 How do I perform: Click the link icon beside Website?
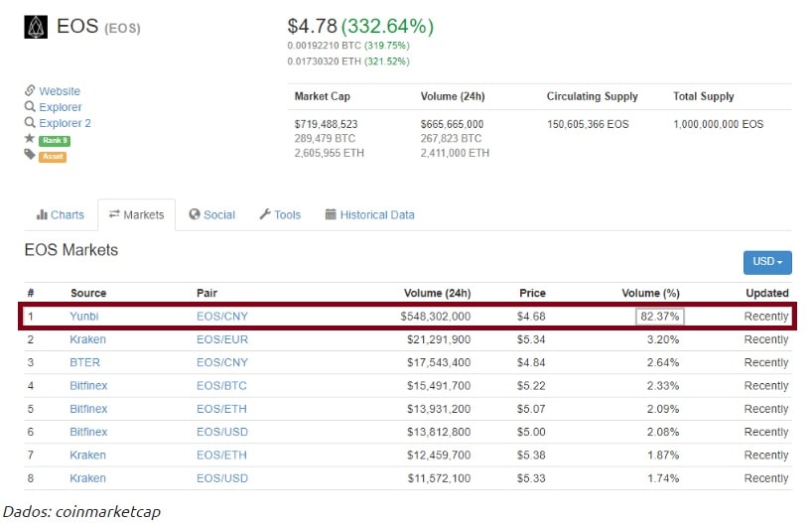[x=30, y=91]
